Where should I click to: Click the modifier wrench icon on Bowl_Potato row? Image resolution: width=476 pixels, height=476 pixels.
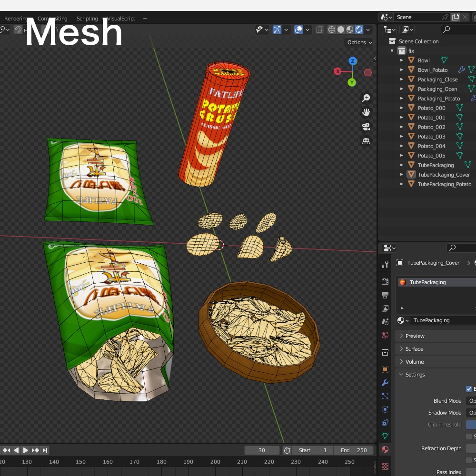point(461,70)
